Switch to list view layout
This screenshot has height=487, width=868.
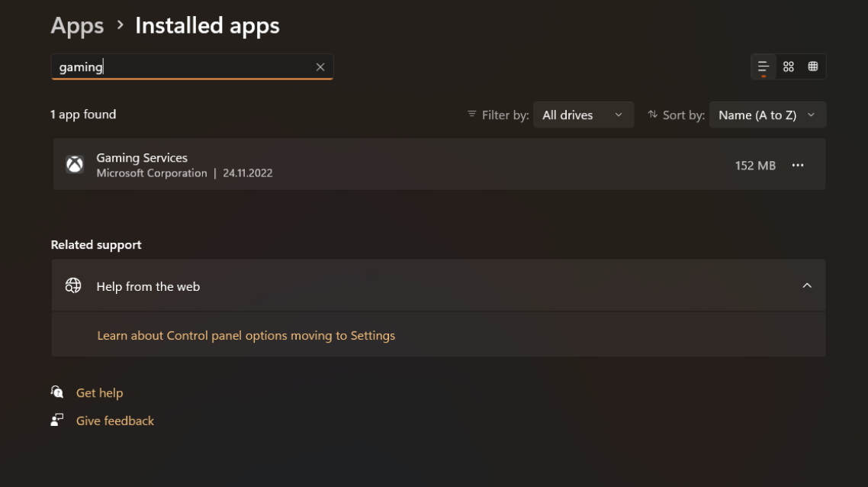click(763, 67)
